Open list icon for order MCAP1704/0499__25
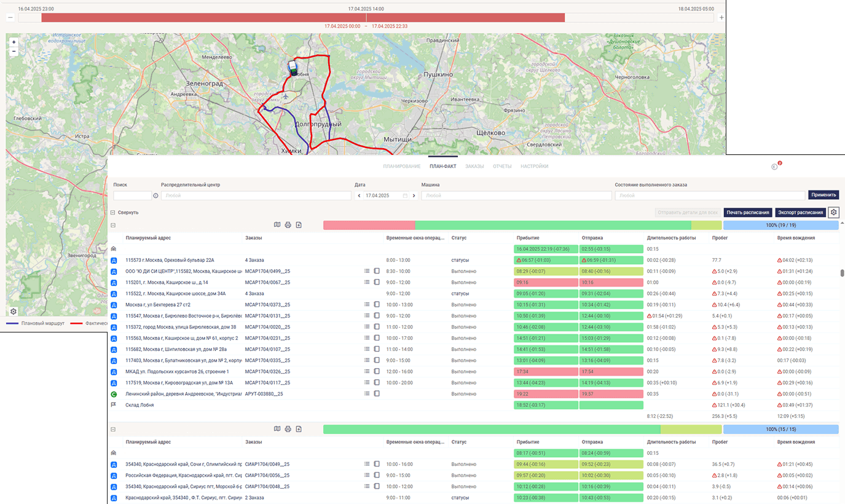This screenshot has height=504, width=845. pyautogui.click(x=367, y=271)
